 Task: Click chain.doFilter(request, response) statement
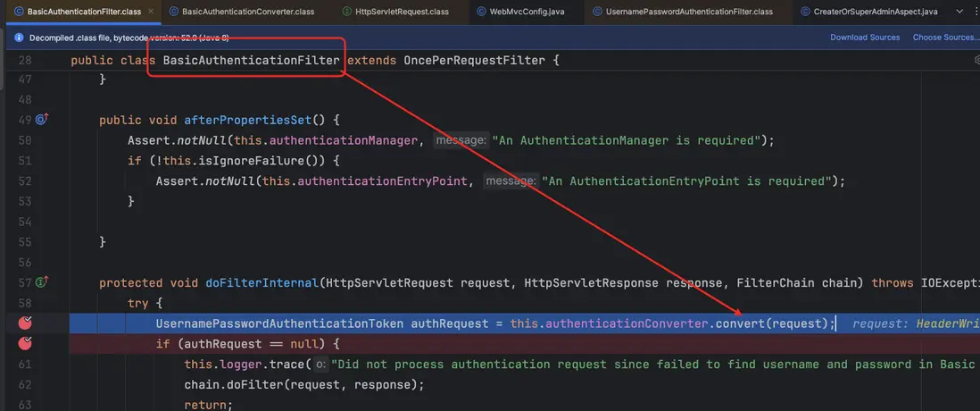point(304,385)
